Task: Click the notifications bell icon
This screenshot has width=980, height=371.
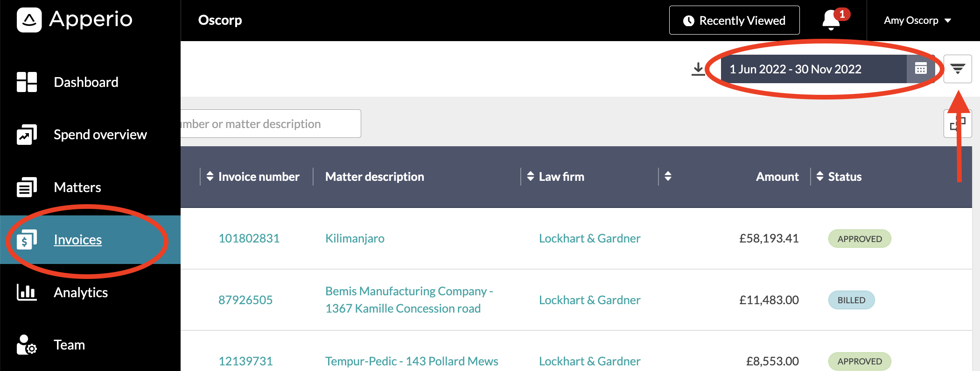Action: [831, 20]
